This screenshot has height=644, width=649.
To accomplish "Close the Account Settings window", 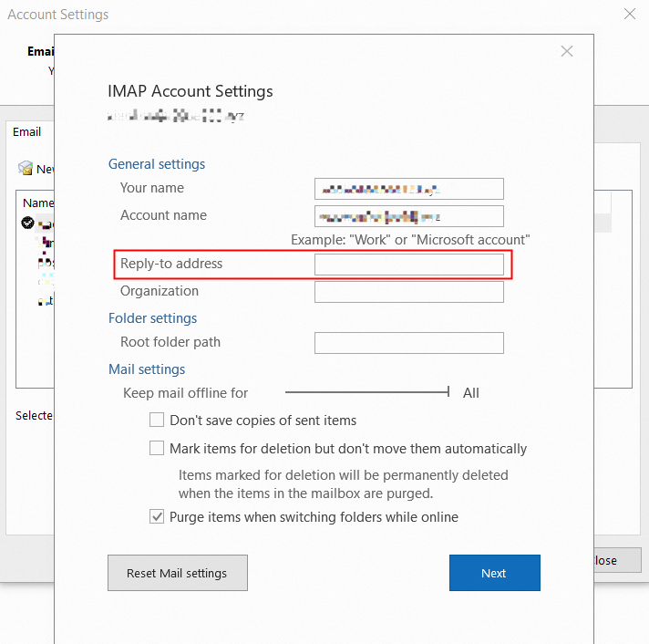I will point(630,14).
